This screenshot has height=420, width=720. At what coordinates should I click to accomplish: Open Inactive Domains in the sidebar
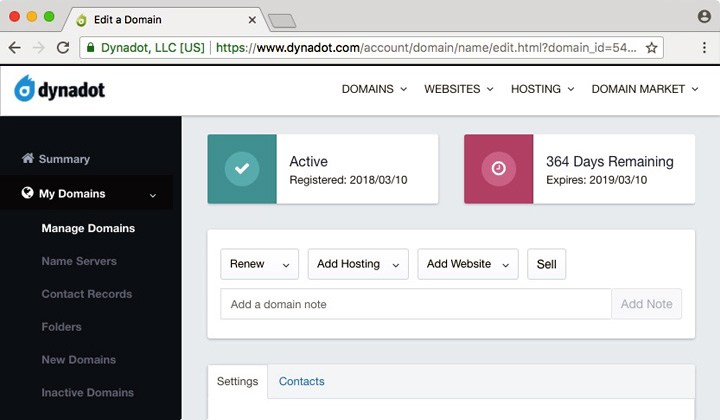pyautogui.click(x=88, y=392)
